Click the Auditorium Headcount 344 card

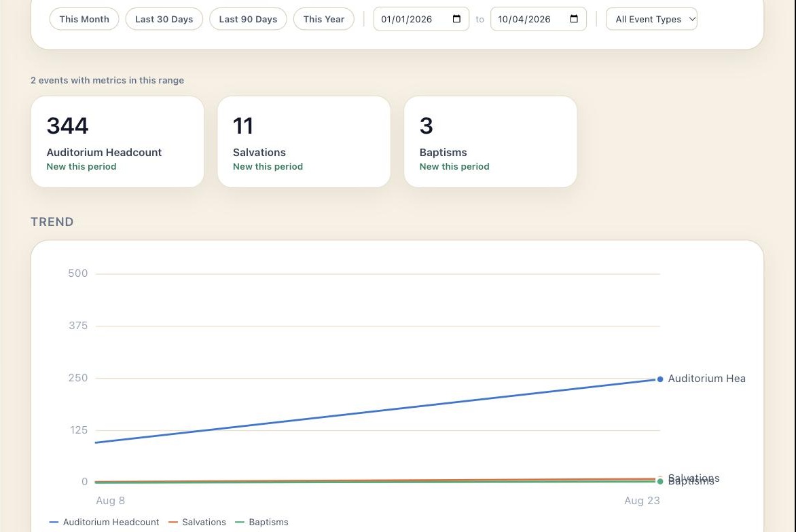(x=117, y=142)
